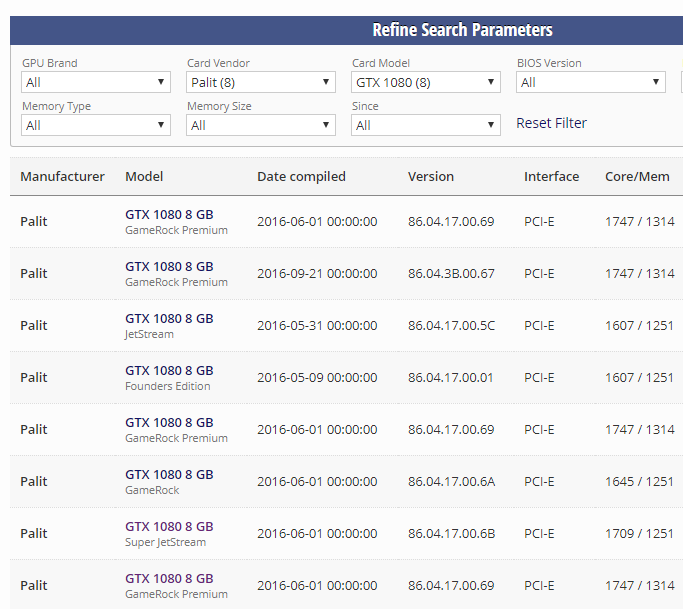Click the Interface column header

point(551,176)
